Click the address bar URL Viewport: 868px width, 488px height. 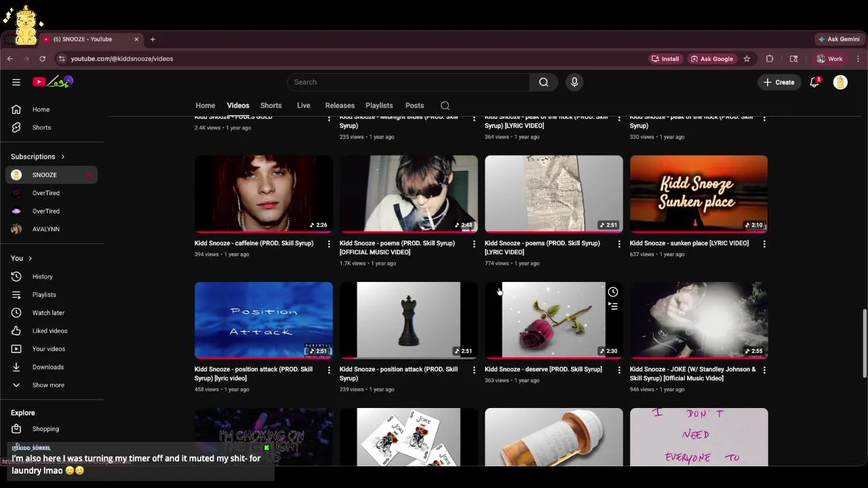tap(122, 59)
